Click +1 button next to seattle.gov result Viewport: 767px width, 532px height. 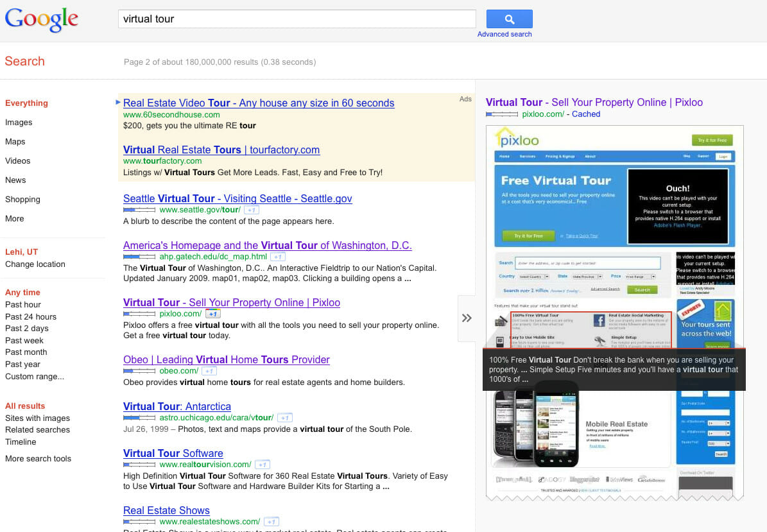252,210
